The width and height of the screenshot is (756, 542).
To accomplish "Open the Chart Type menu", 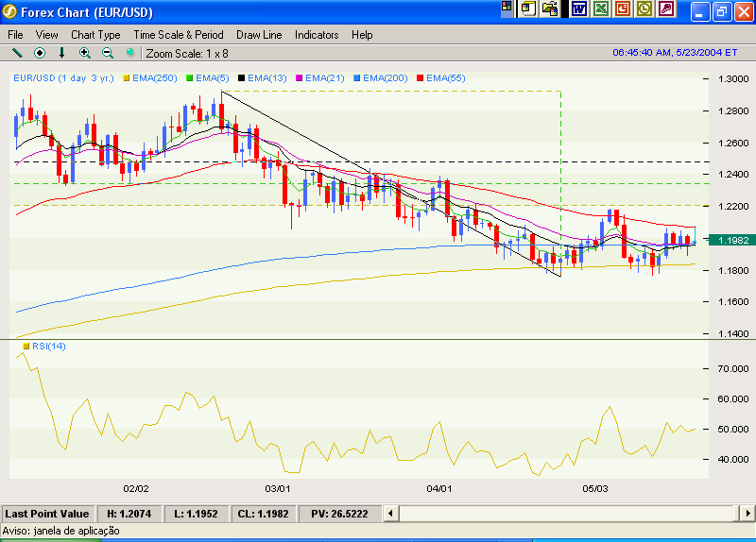I will pyautogui.click(x=95, y=34).
